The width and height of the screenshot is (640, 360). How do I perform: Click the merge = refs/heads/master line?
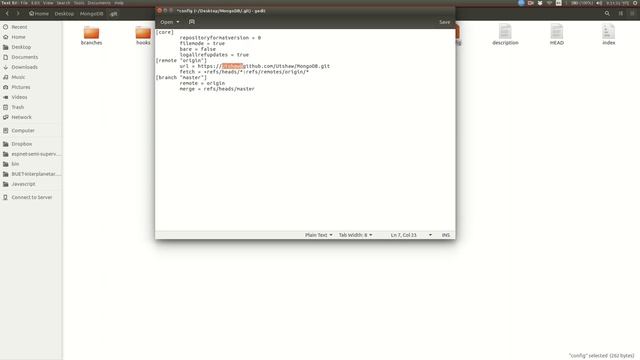click(x=217, y=89)
